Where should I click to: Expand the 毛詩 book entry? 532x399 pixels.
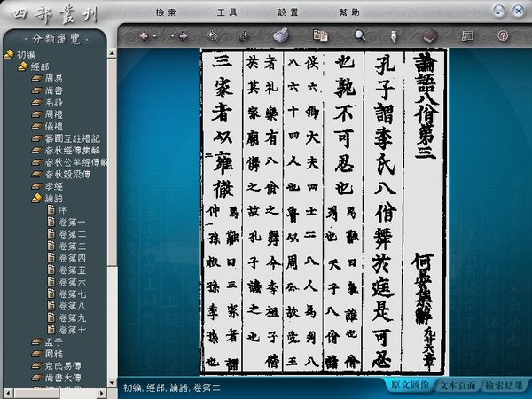coord(36,103)
